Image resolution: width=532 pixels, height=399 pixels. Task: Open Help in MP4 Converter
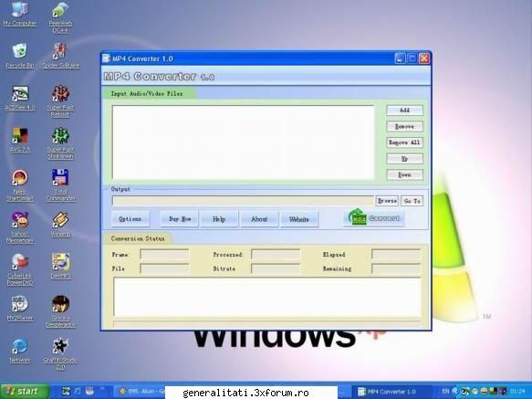tap(219, 219)
